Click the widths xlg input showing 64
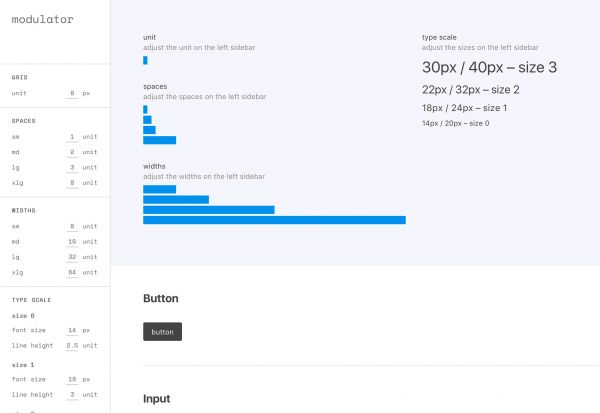The image size is (600, 413). (x=72, y=273)
